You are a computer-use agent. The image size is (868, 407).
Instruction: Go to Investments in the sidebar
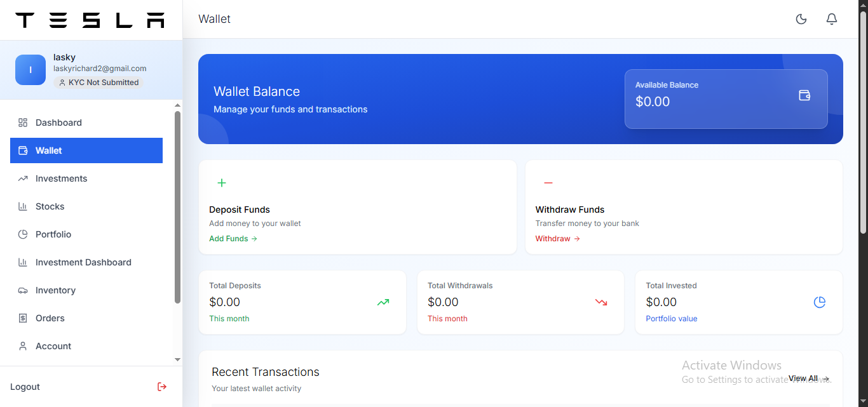pyautogui.click(x=86, y=178)
